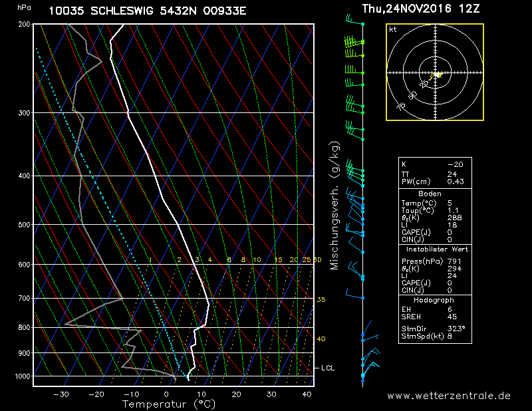Click the 'Boden' section header
This screenshot has height=411, width=532.
coord(430,194)
